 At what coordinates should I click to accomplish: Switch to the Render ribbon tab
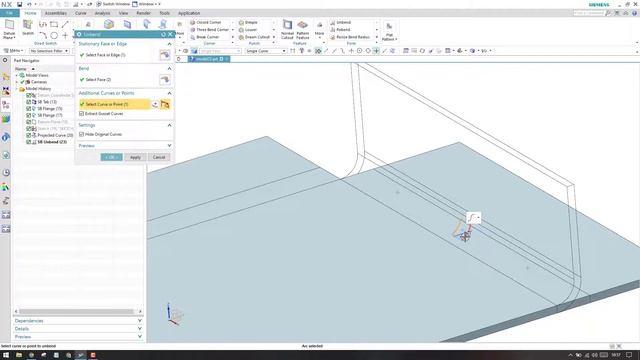pos(143,13)
